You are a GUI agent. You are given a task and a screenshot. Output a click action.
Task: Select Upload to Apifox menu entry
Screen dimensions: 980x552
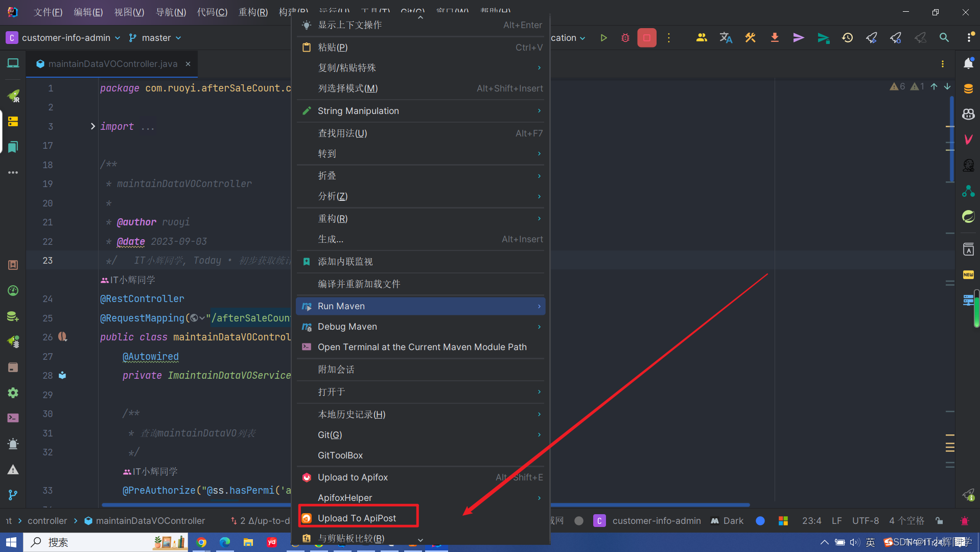point(421,477)
